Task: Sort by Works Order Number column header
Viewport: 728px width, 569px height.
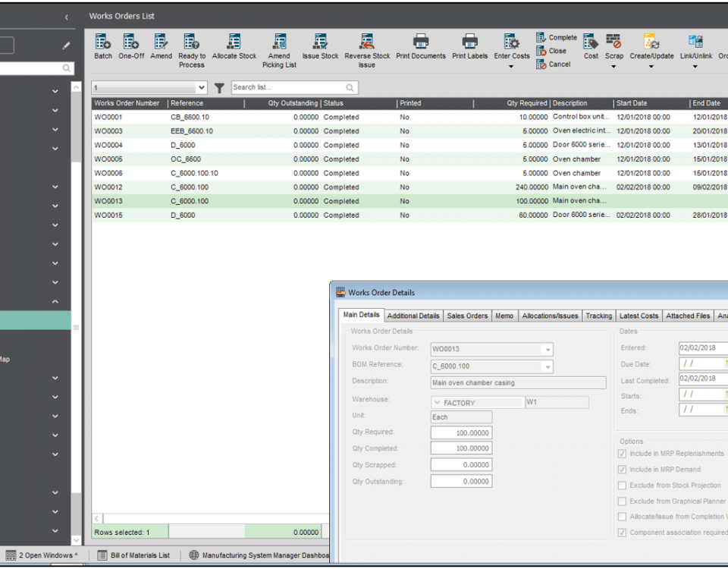Action: pos(130,103)
